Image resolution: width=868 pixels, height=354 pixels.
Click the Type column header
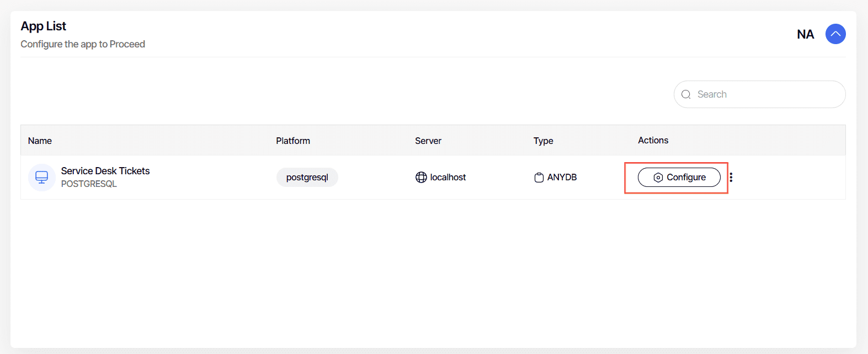pos(543,141)
